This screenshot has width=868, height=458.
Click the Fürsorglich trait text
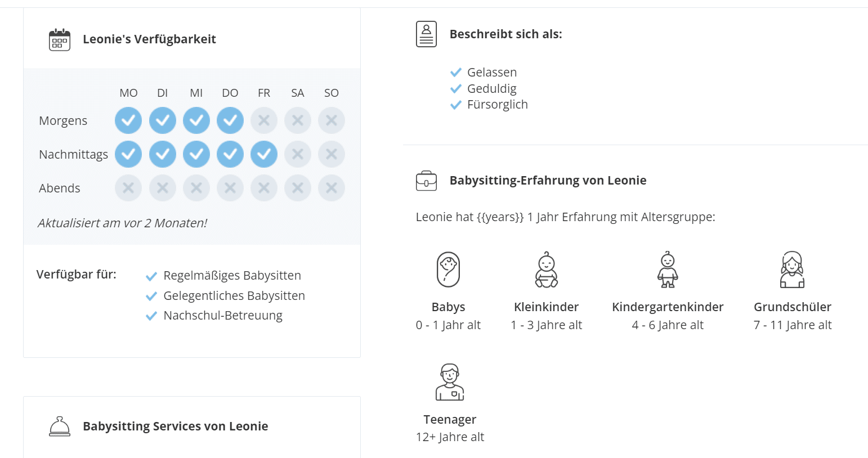[498, 105]
